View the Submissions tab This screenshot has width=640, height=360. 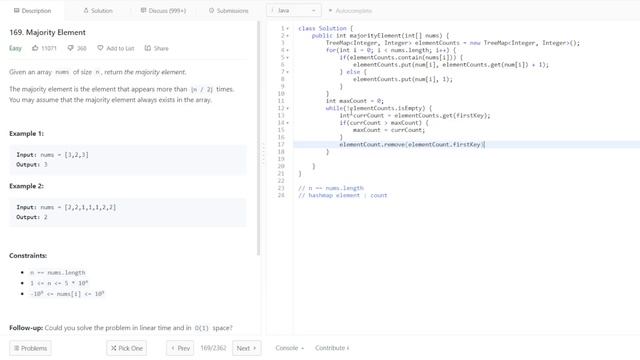229,11
